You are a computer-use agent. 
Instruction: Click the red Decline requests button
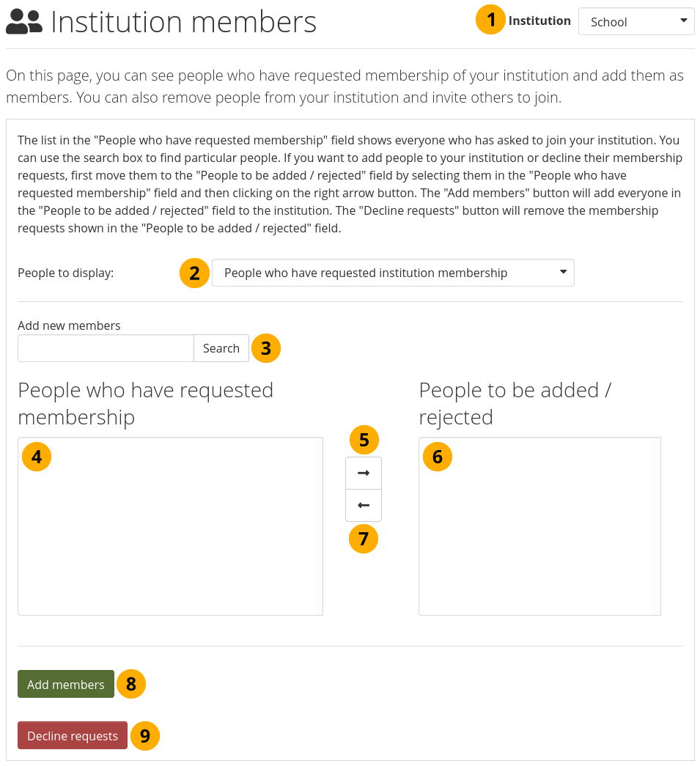pos(73,735)
